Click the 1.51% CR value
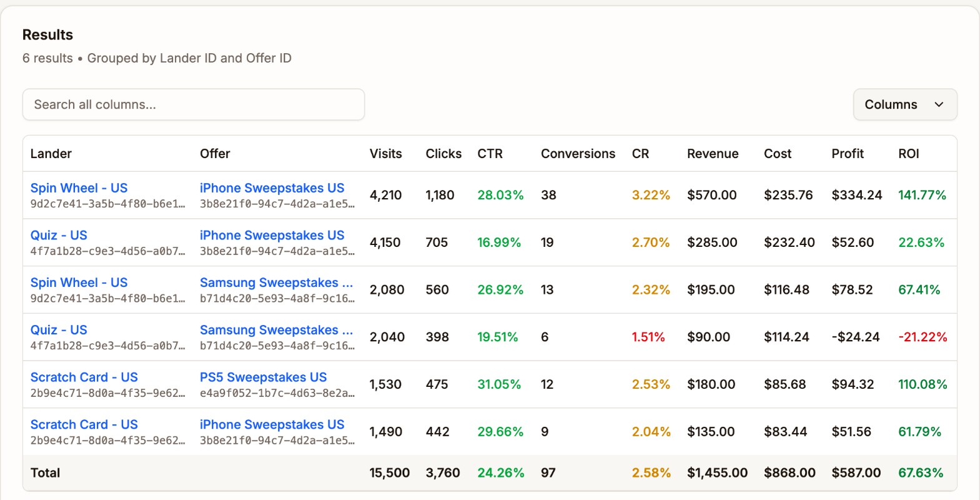The width and height of the screenshot is (980, 500). 648,337
